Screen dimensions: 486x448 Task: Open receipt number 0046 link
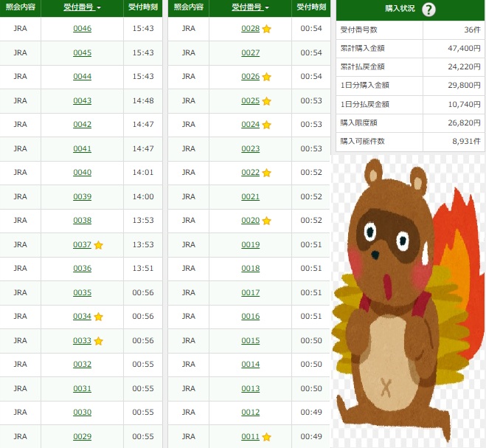click(82, 29)
